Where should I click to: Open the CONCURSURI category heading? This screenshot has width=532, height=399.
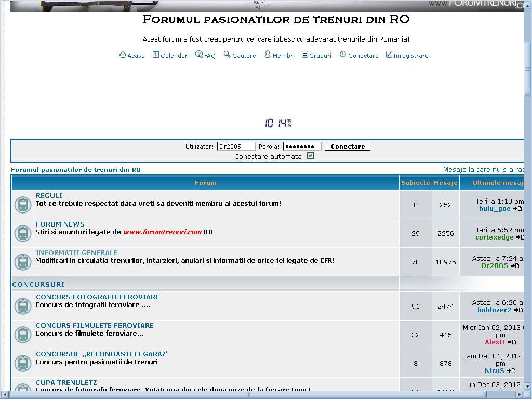click(x=38, y=285)
